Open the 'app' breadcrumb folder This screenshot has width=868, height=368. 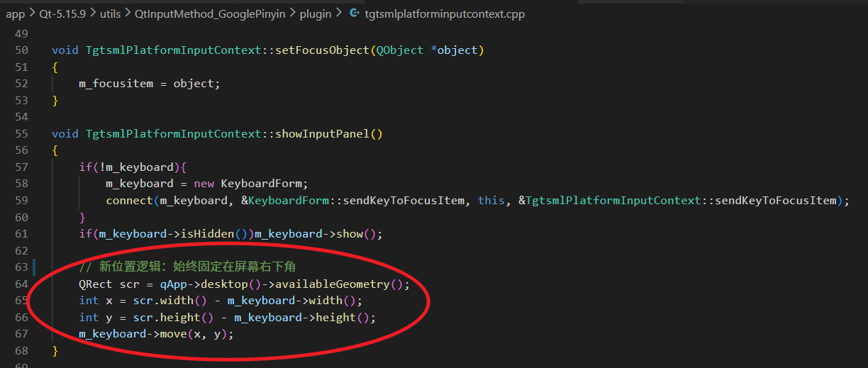click(15, 14)
